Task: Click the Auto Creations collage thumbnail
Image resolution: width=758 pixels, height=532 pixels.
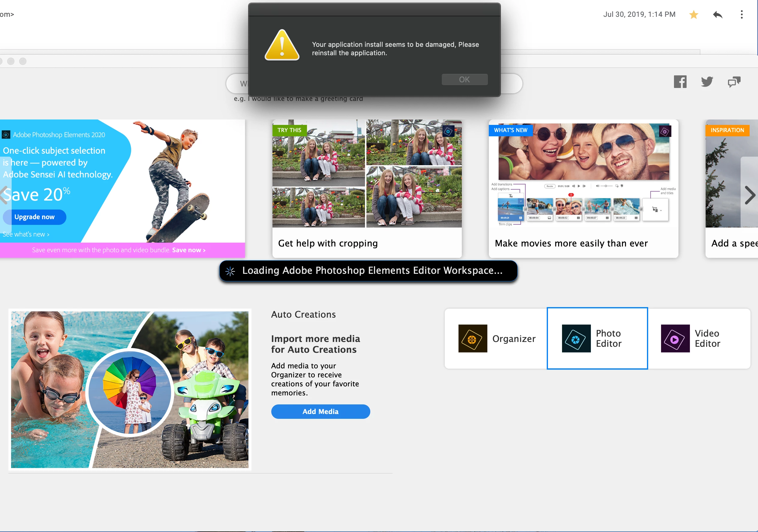Action: (x=130, y=389)
